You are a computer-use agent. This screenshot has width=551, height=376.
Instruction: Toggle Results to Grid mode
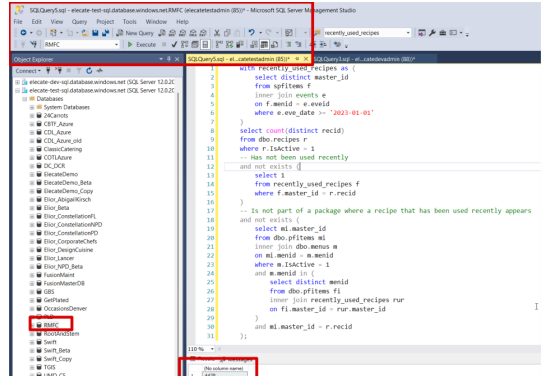(264, 44)
